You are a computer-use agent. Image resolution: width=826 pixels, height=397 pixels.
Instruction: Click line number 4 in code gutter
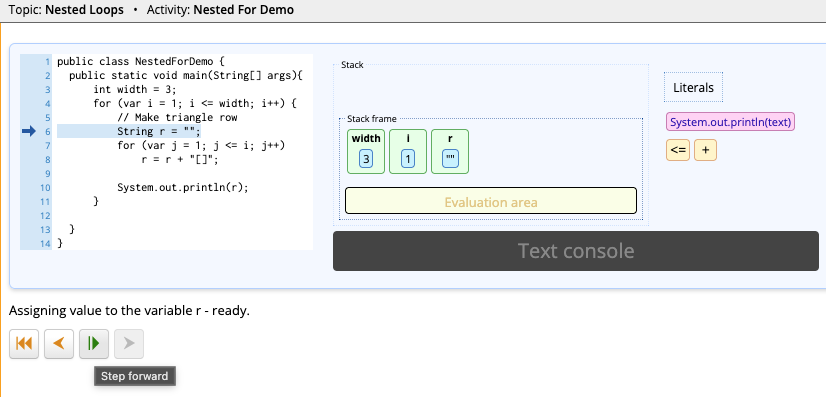tap(47, 103)
